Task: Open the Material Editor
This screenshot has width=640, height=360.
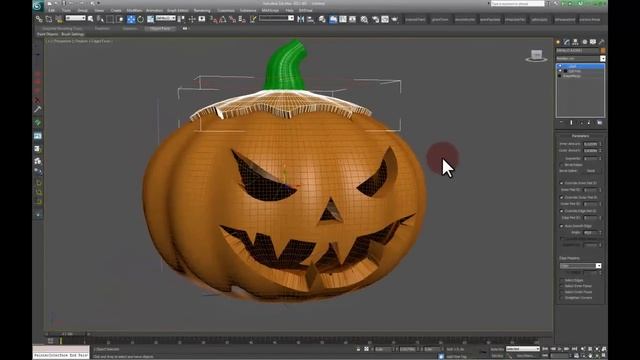Action: click(x=364, y=19)
